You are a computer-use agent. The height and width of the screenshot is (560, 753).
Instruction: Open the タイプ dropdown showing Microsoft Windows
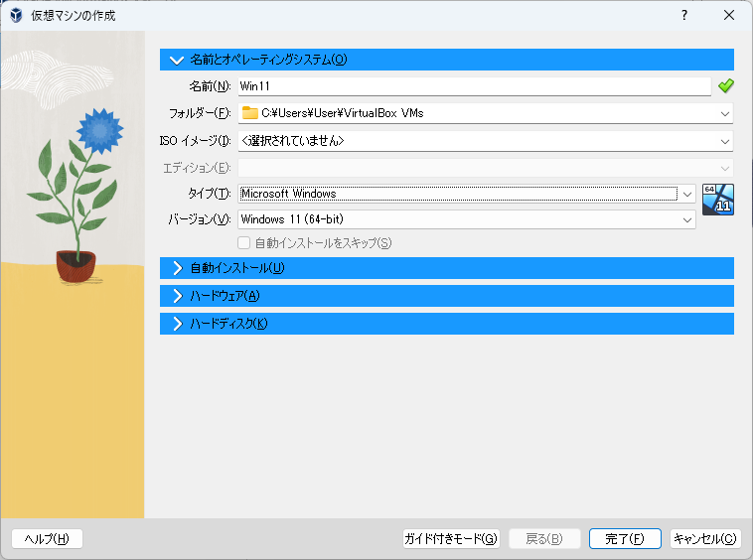point(687,194)
